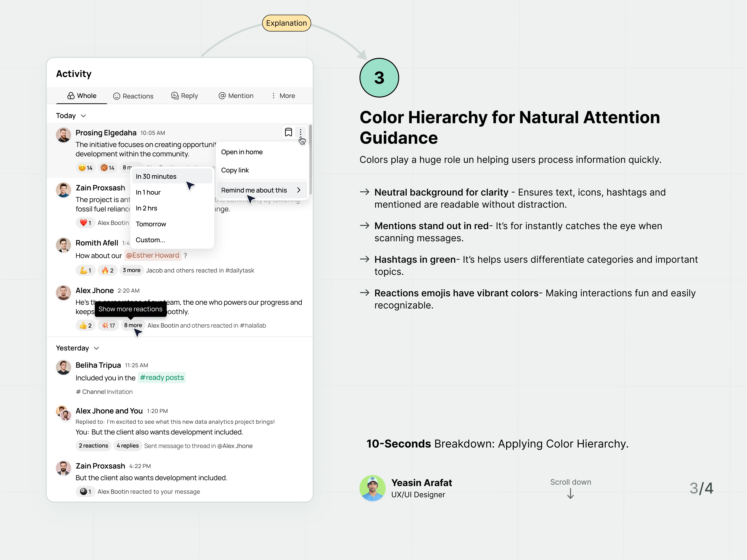The height and width of the screenshot is (560, 747).
Task: Open the #halallab channel reference
Action: [x=253, y=325]
